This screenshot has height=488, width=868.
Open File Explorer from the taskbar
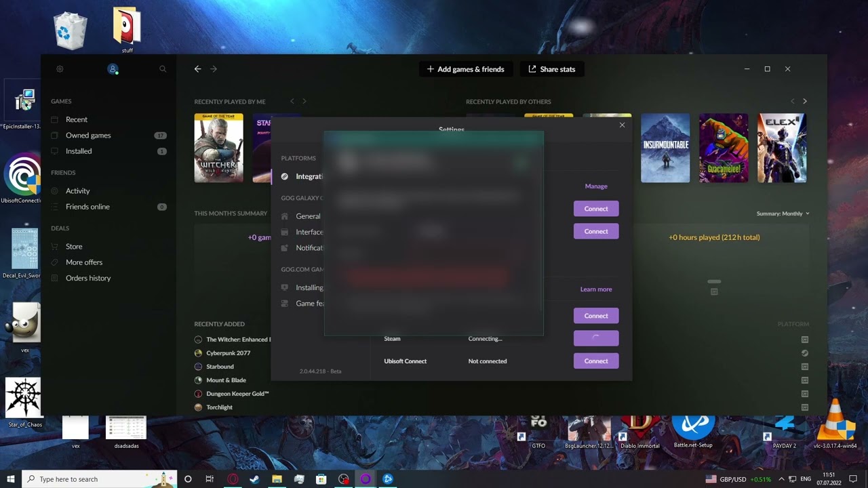(277, 479)
